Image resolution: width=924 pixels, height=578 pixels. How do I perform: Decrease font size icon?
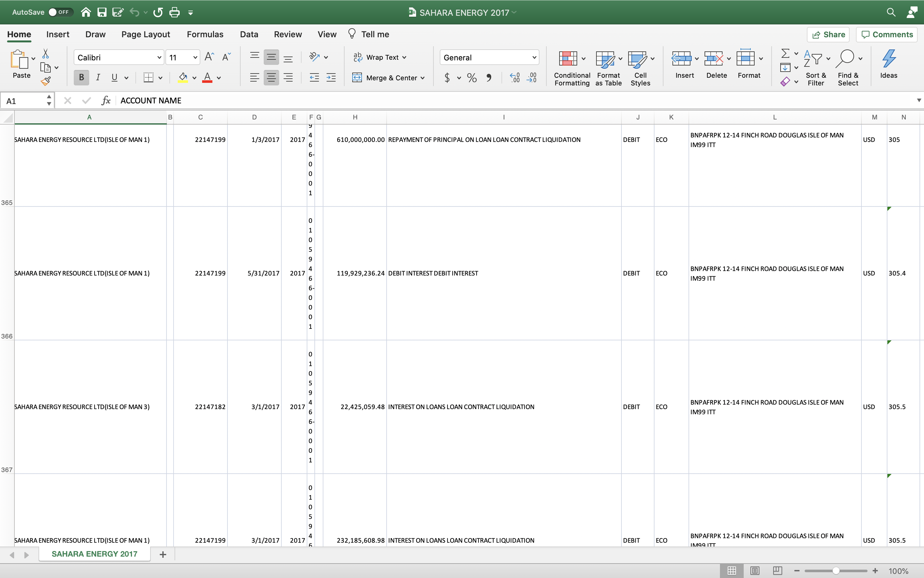pos(227,57)
